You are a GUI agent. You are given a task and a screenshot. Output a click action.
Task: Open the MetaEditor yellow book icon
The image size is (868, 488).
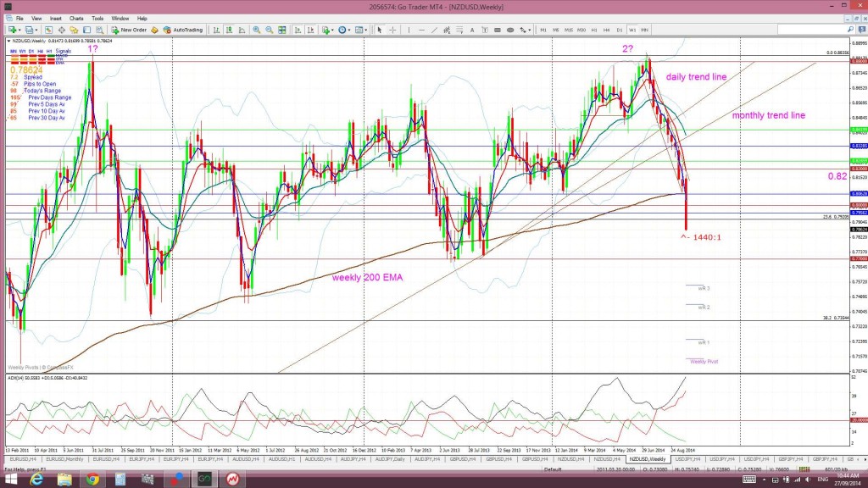[x=154, y=30]
